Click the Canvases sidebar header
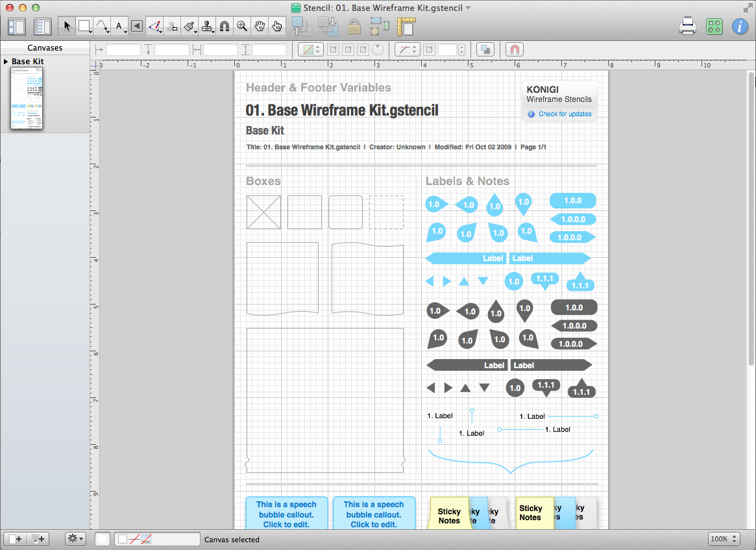The image size is (756, 550). click(45, 48)
